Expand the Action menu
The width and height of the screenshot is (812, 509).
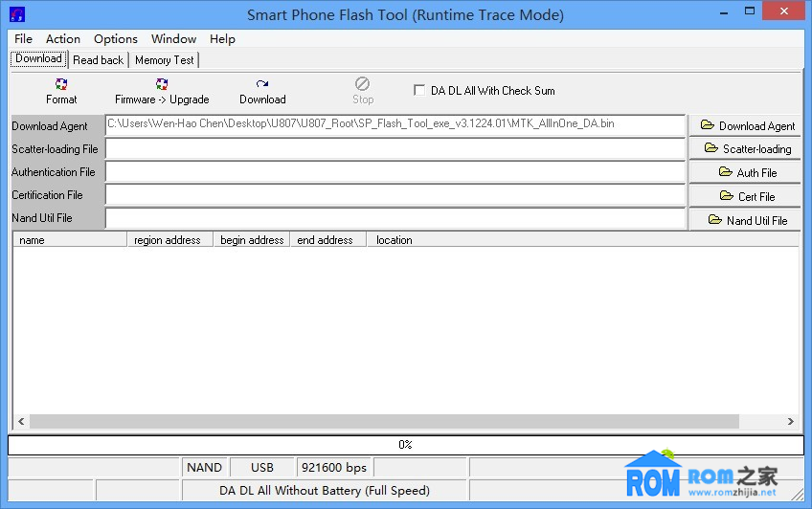[63, 39]
